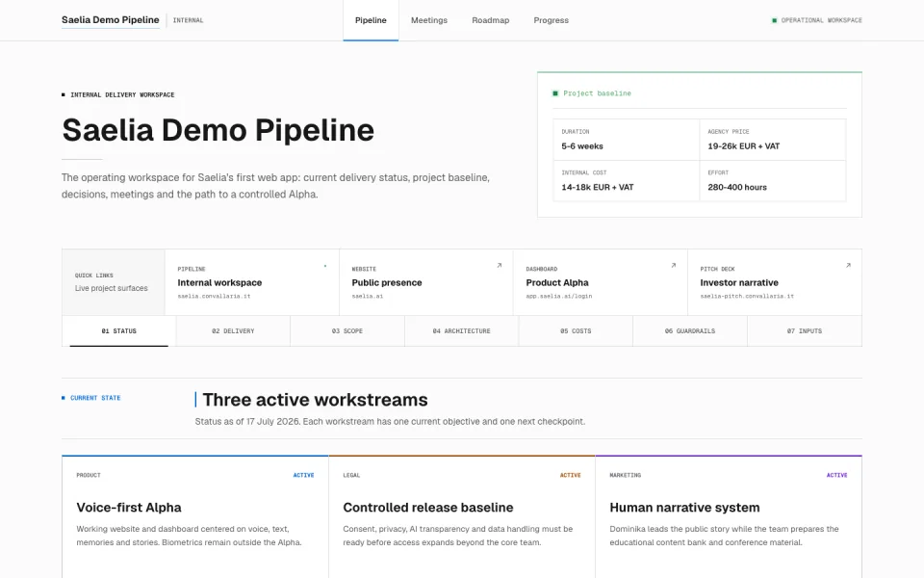The width and height of the screenshot is (924, 578).
Task: Open the Human narrative system card
Action: pos(729,516)
